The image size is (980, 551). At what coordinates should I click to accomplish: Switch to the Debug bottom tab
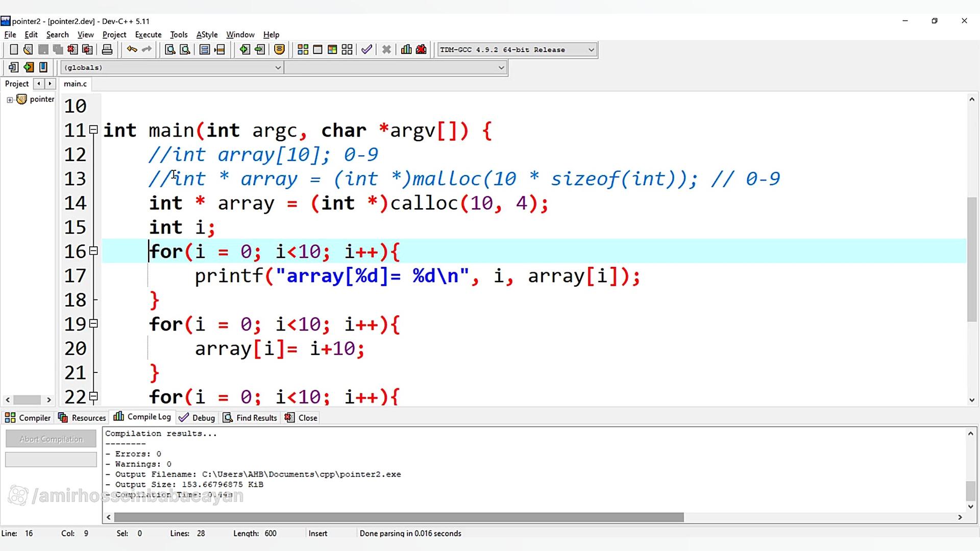click(198, 418)
